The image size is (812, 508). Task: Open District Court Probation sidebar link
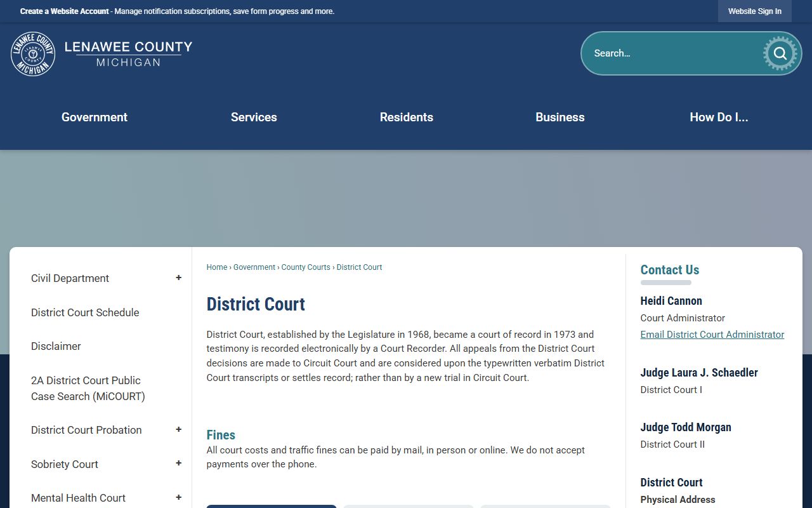86,430
